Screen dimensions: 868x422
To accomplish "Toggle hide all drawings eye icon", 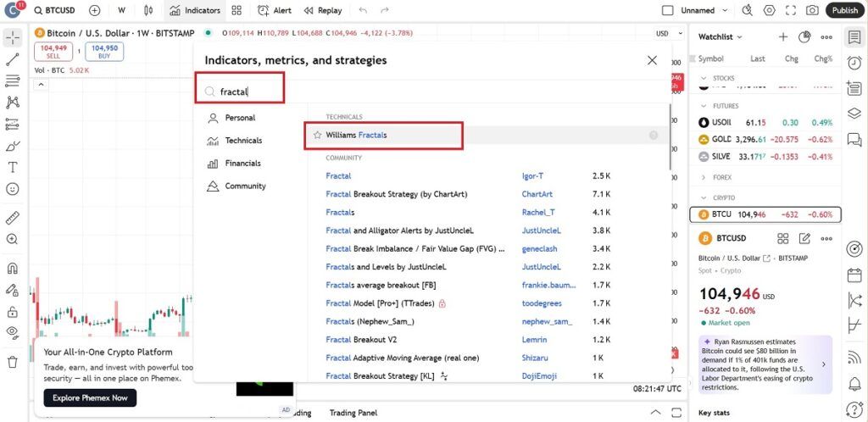I will point(13,331).
